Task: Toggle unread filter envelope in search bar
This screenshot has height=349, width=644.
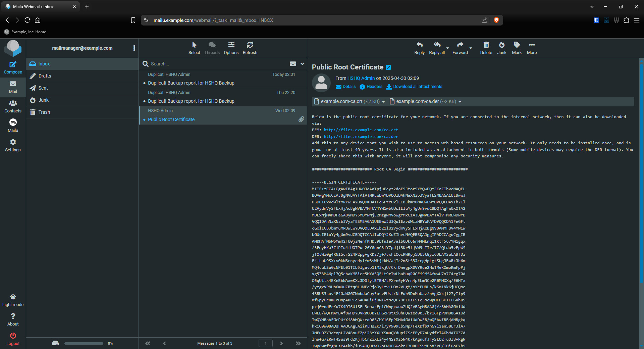Action: 293,64
